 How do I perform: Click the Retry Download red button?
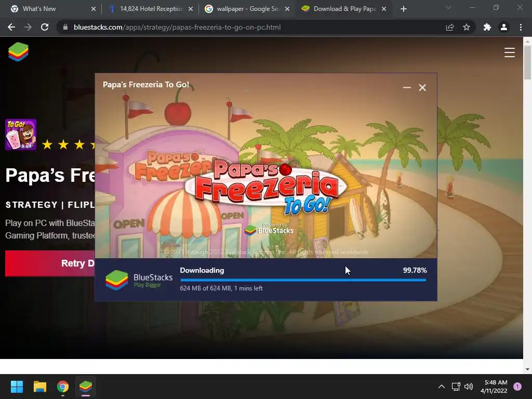[x=50, y=263]
